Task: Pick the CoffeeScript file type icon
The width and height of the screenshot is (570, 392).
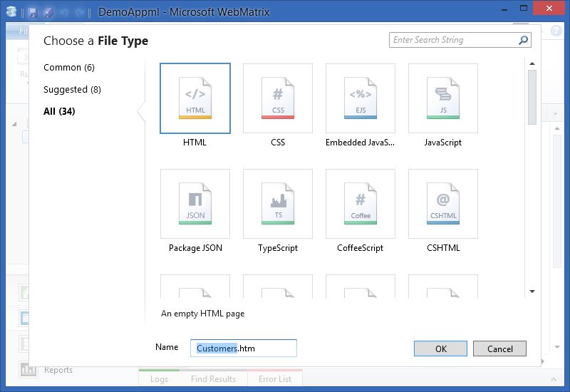Action: [x=361, y=204]
